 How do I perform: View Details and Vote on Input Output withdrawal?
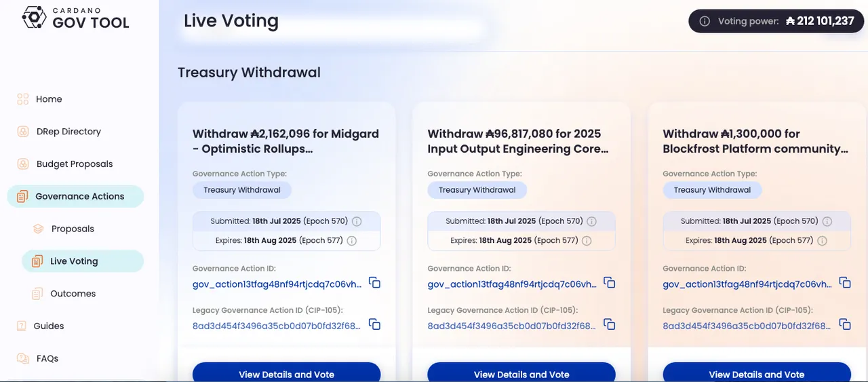pyautogui.click(x=521, y=373)
